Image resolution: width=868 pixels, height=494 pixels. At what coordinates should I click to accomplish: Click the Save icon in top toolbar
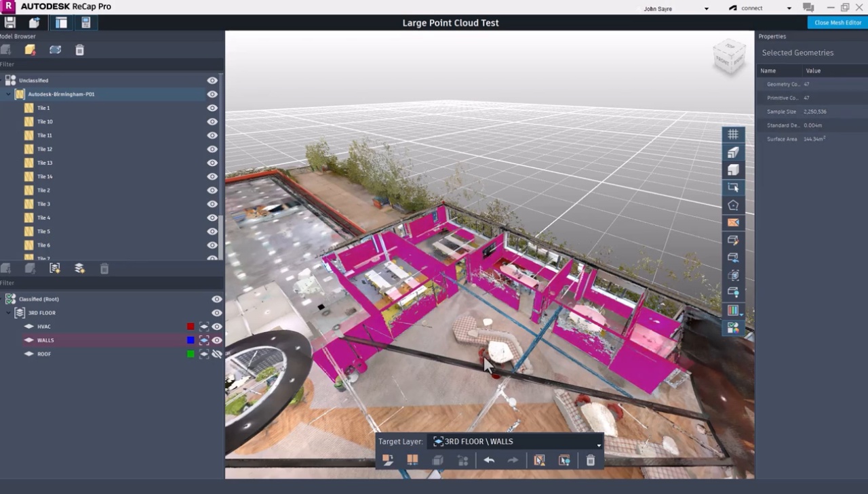10,23
